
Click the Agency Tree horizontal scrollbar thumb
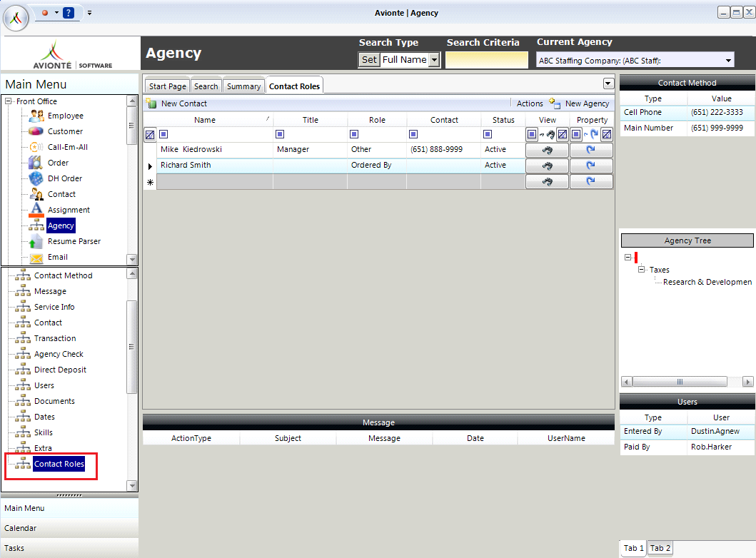pos(680,382)
